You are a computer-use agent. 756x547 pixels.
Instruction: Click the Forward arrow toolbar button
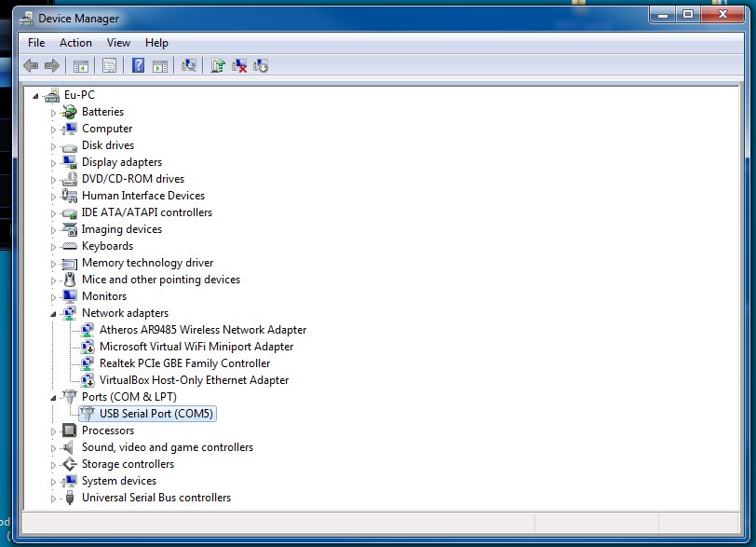[x=51, y=65]
